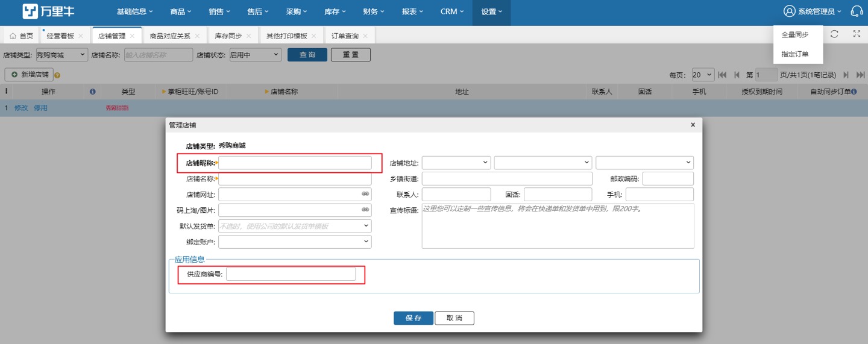Click the 修改 link in row 1
Image resolution: width=868 pixels, height=344 pixels.
coord(21,108)
